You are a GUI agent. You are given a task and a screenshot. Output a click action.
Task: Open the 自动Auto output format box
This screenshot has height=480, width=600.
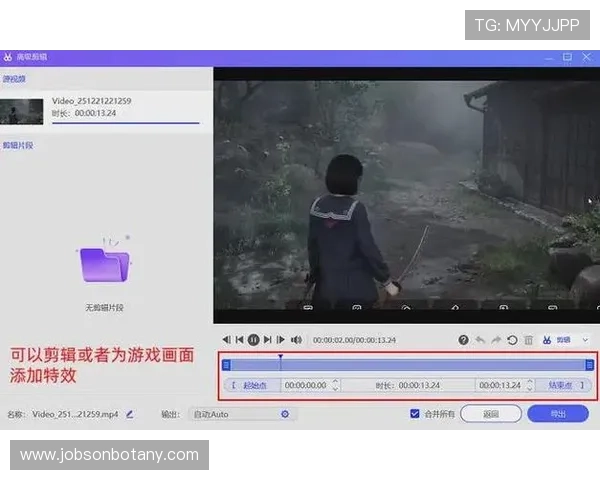click(x=242, y=414)
